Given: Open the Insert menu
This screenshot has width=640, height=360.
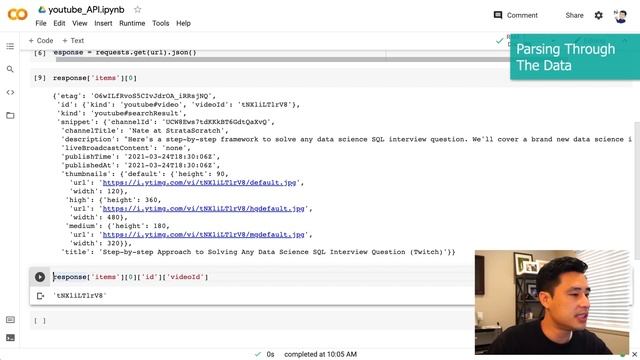Looking at the screenshot, I should (x=103, y=23).
